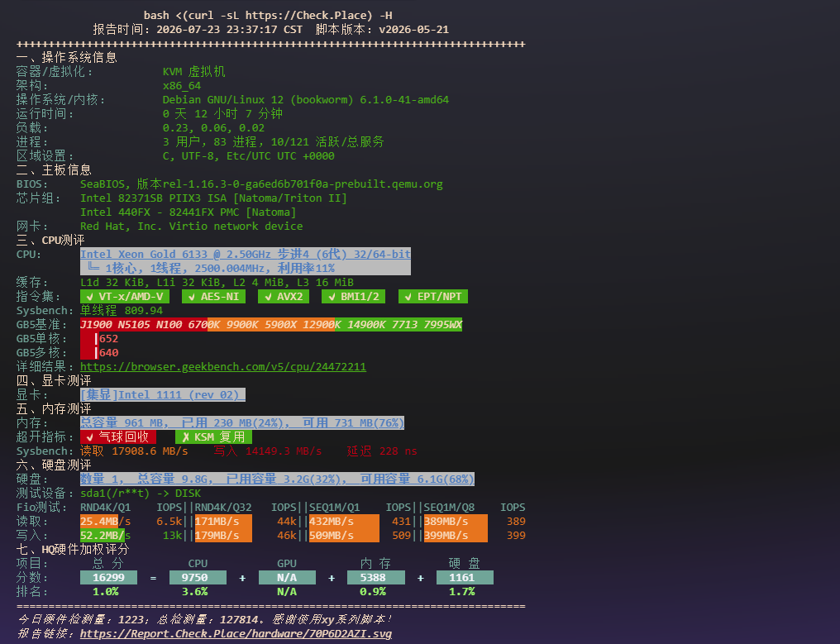Click the 52.2MB/s RND4K/Q1 write value
The height and width of the screenshot is (644, 840).
[106, 535]
